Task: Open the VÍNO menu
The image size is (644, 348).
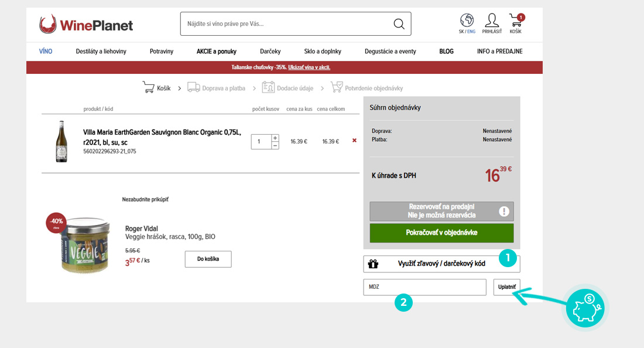Action: pyautogui.click(x=46, y=52)
